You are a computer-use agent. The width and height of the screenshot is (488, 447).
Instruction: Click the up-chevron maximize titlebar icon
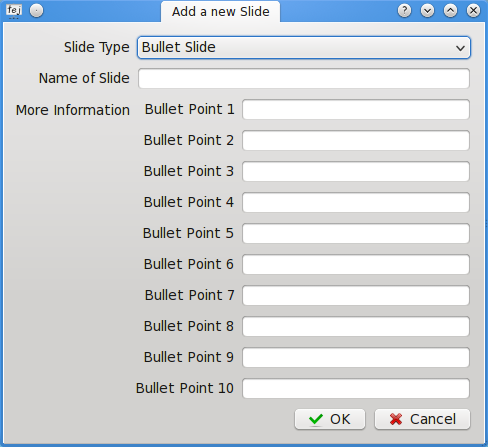click(x=450, y=11)
